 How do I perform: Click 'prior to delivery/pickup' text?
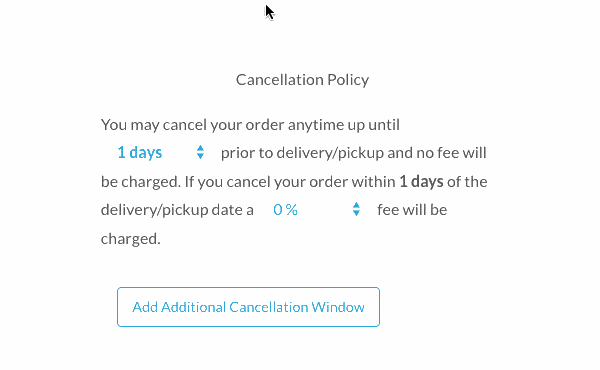pos(302,153)
